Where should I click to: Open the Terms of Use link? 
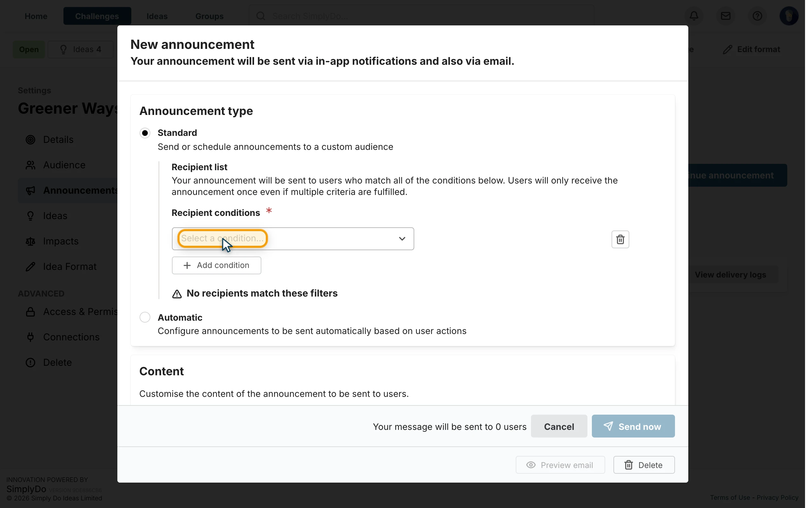[x=730, y=497]
